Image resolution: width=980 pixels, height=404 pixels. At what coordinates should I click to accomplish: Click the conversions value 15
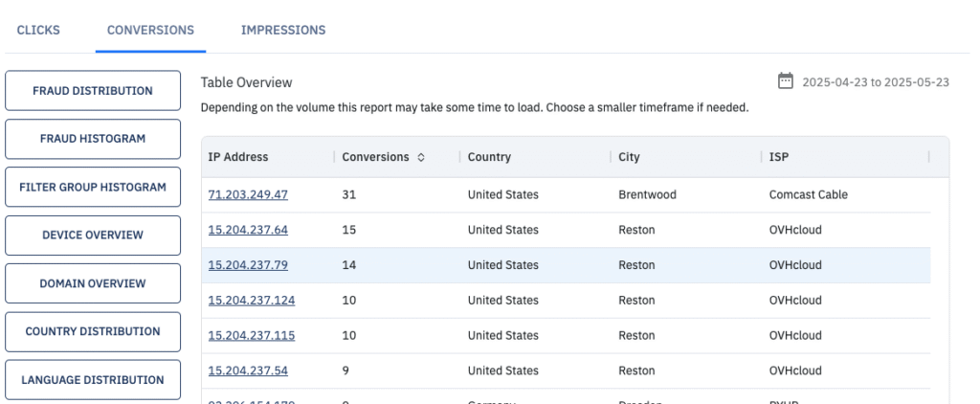click(348, 230)
